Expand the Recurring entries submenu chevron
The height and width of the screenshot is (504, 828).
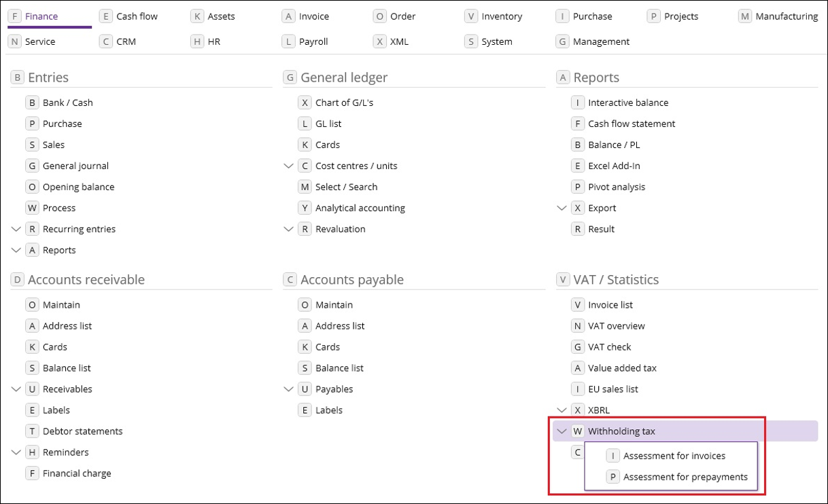[17, 229]
